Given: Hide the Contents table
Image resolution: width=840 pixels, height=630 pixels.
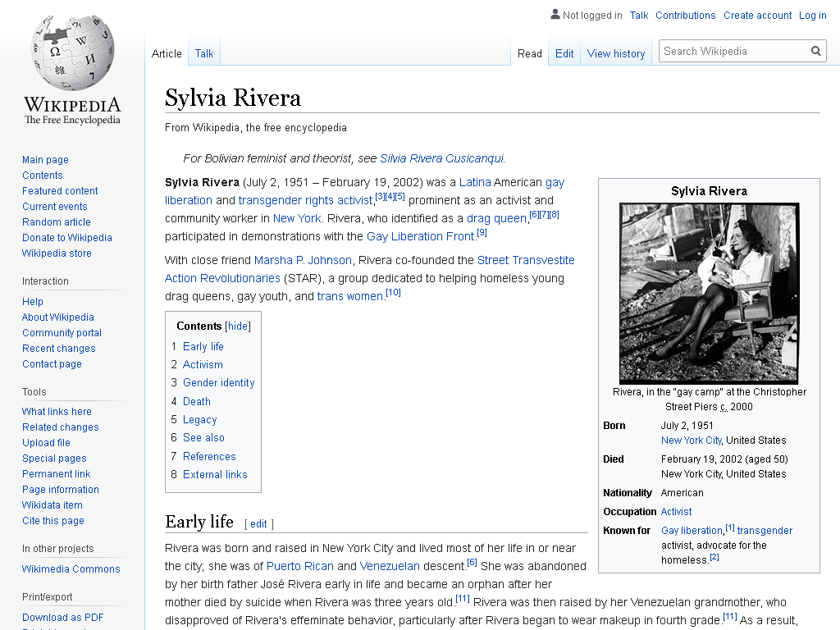Looking at the screenshot, I should 238,326.
